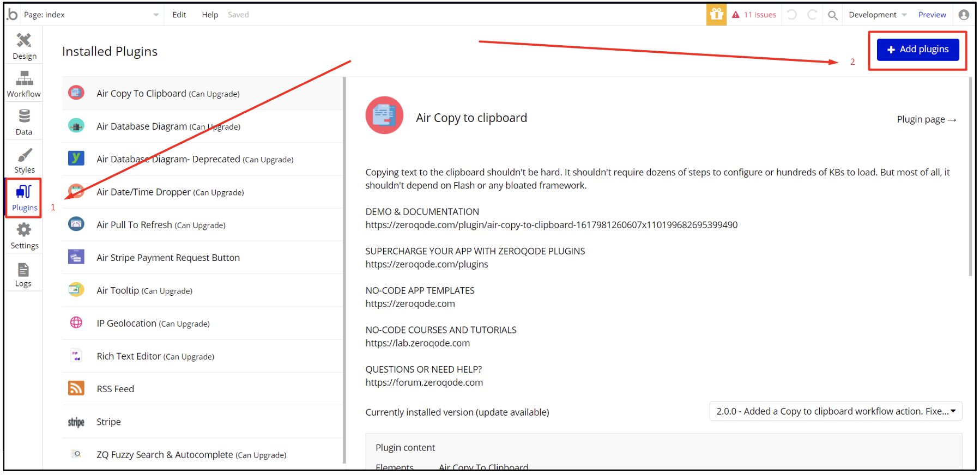Select Rich Text Editor plugin row
This screenshot has width=980, height=475.
coord(202,356)
